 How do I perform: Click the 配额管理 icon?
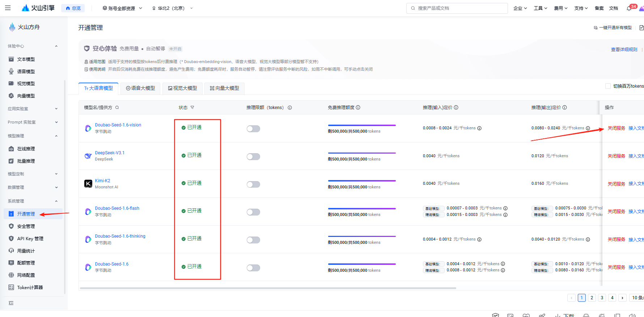pyautogui.click(x=11, y=263)
